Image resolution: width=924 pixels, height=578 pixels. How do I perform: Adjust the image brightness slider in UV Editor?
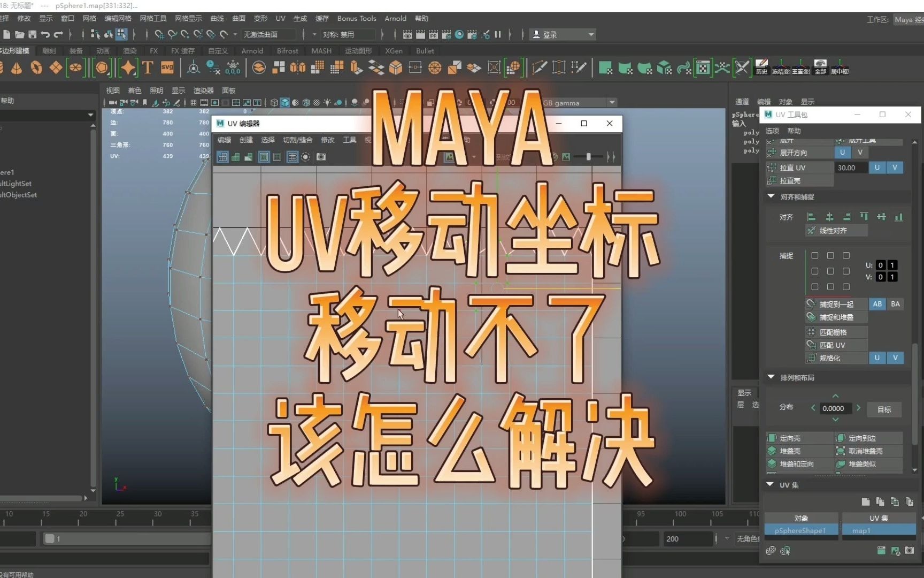click(x=587, y=157)
